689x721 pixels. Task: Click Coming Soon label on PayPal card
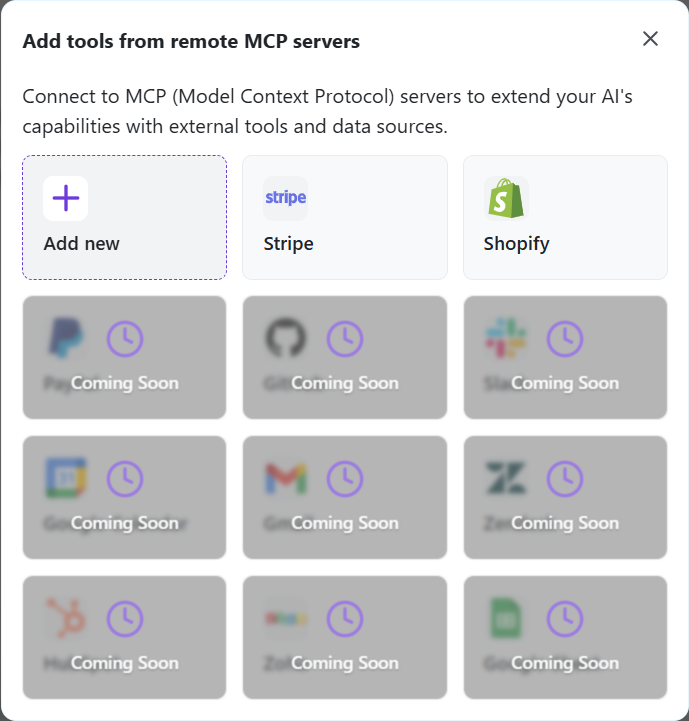point(125,383)
